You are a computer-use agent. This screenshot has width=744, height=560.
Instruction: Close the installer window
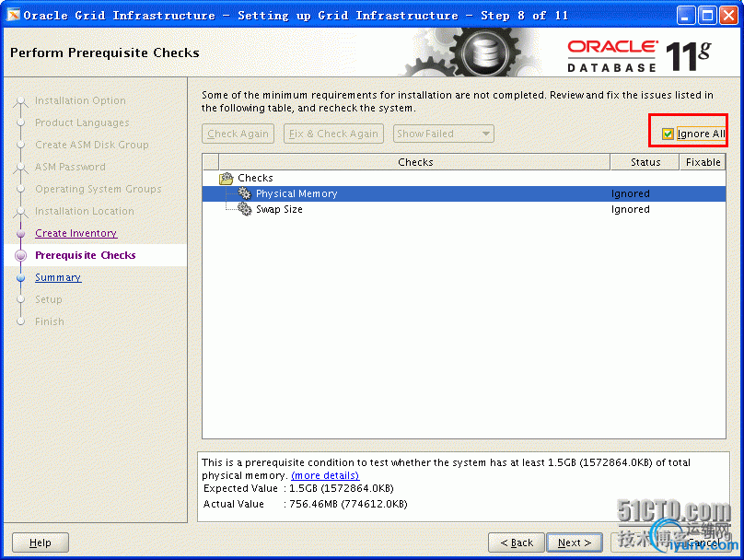point(729,15)
